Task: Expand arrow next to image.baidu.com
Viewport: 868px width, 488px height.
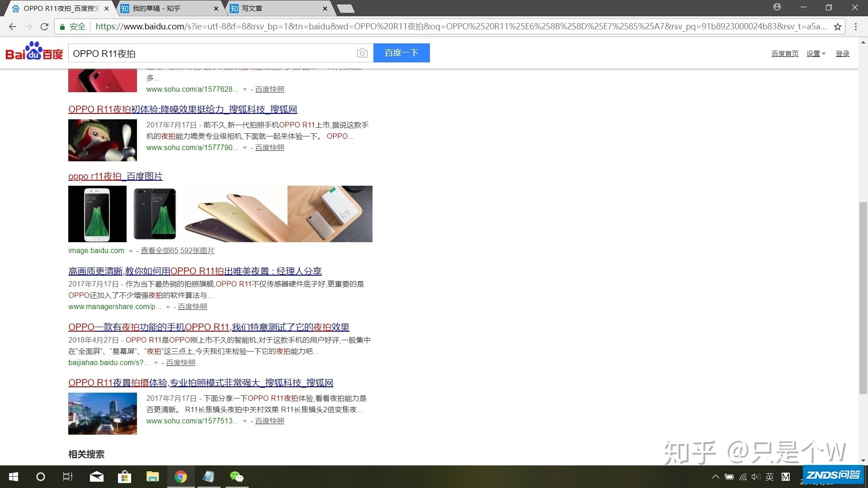Action: tap(131, 251)
